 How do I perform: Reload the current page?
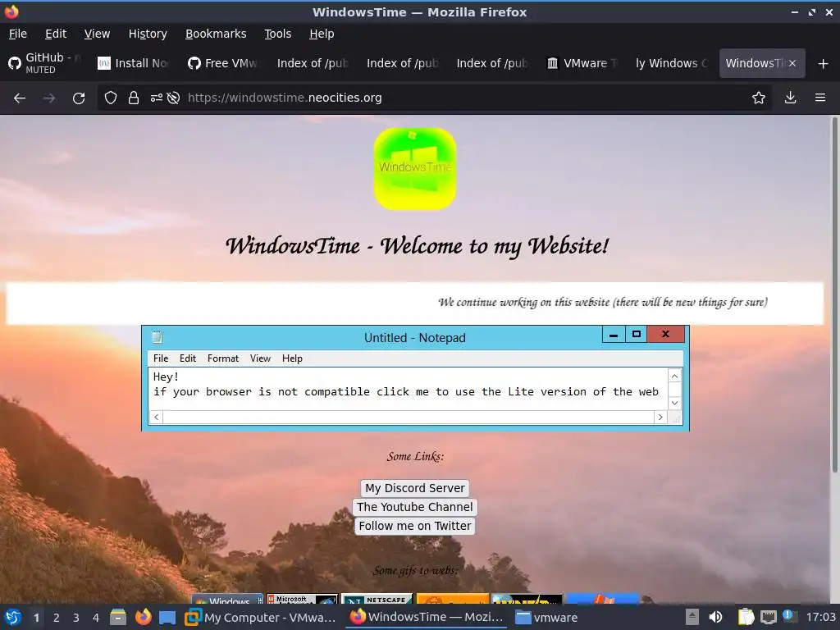pos(79,98)
